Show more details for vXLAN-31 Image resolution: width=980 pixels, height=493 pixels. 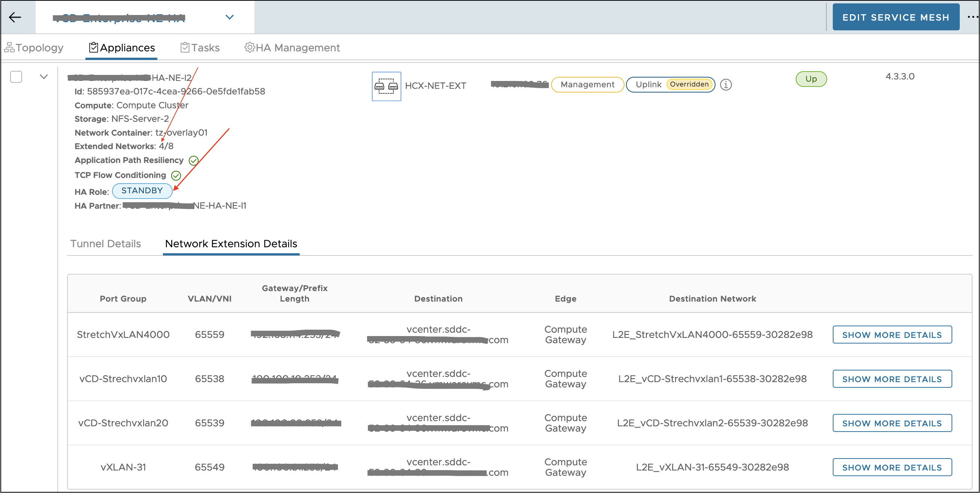click(892, 467)
